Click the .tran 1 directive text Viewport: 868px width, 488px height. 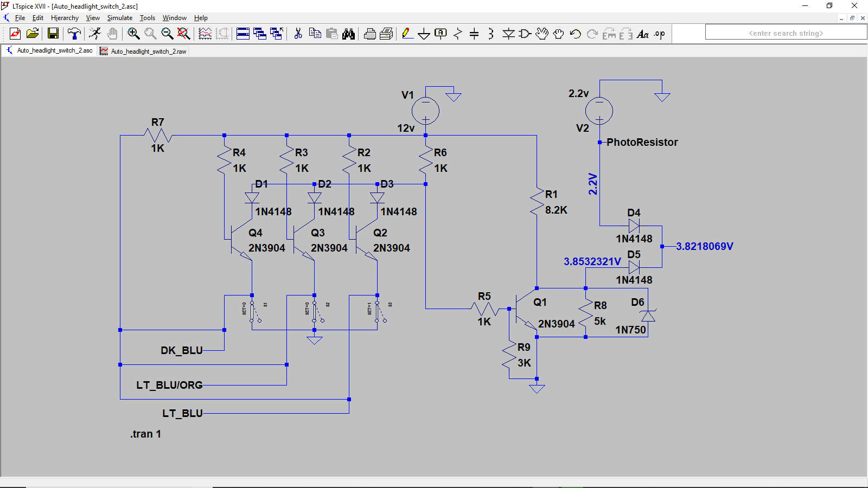(145, 434)
